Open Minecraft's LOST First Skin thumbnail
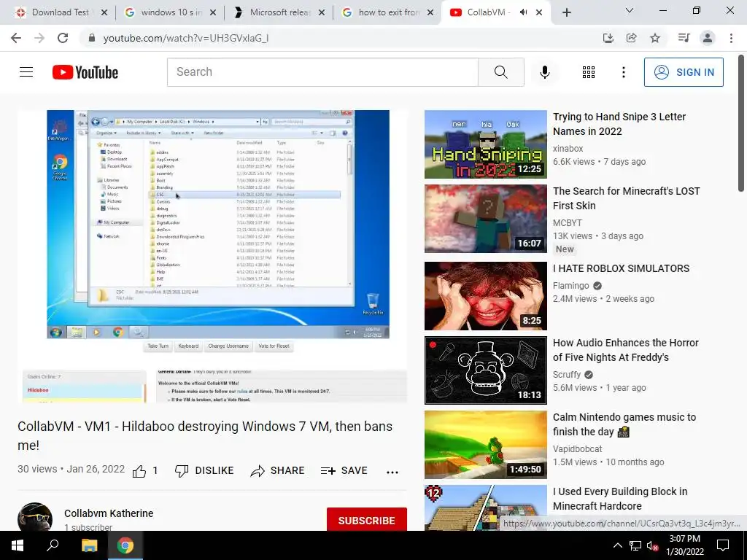This screenshot has width=747, height=560. point(485,219)
